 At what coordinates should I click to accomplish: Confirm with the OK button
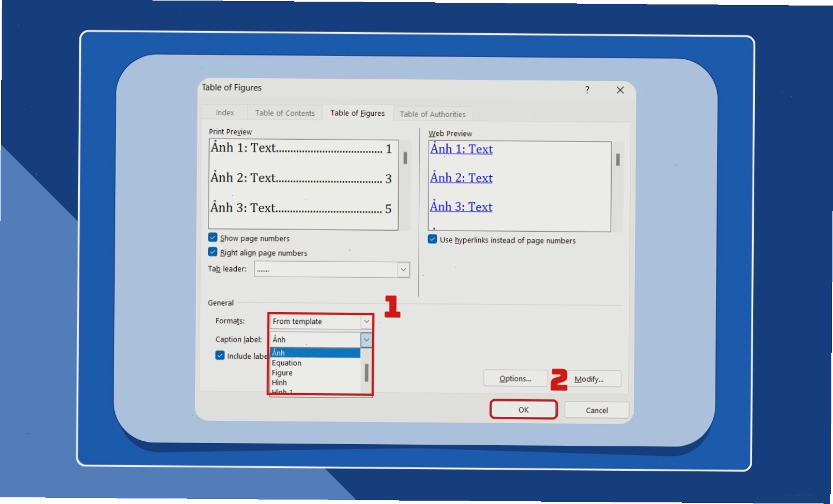[x=524, y=410]
